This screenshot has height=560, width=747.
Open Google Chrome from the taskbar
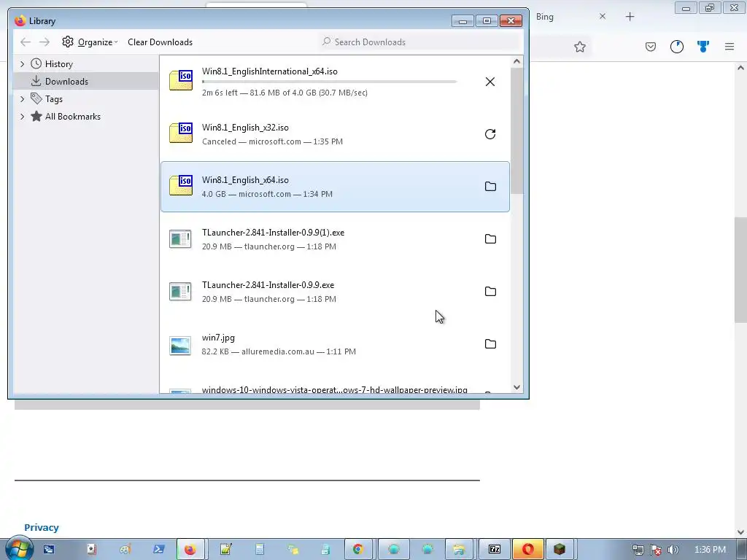click(357, 550)
